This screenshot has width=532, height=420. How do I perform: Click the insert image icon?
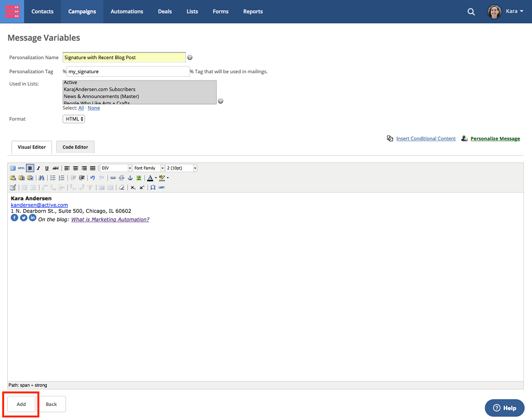pos(139,178)
